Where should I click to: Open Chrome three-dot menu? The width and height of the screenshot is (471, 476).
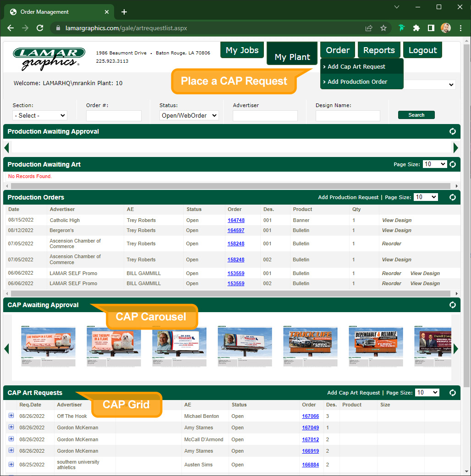[x=460, y=28]
